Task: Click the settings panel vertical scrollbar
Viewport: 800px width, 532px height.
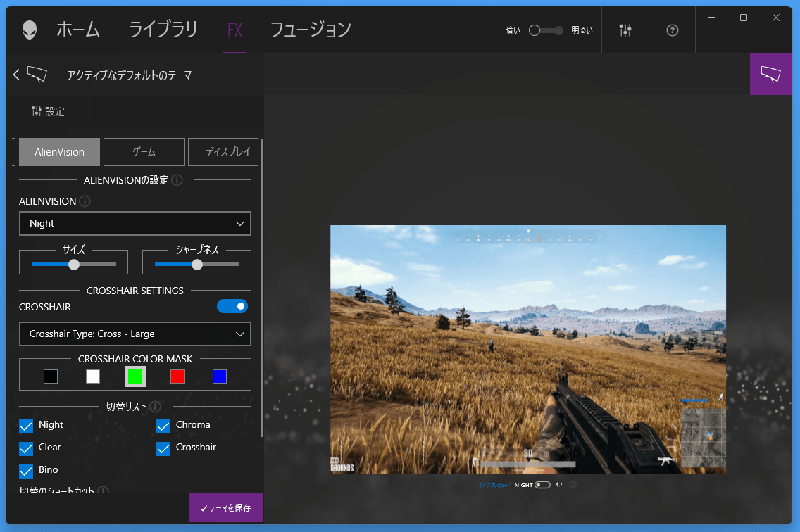Action: (x=262, y=289)
